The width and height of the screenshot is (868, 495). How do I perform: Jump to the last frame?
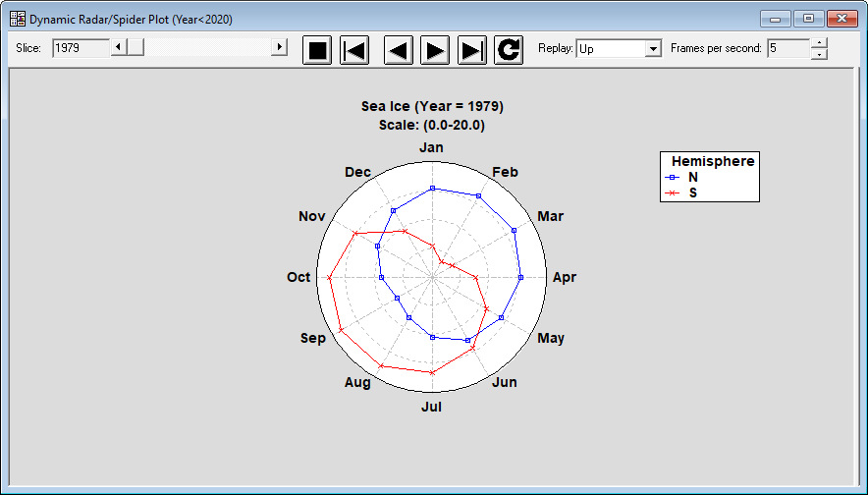[472, 49]
